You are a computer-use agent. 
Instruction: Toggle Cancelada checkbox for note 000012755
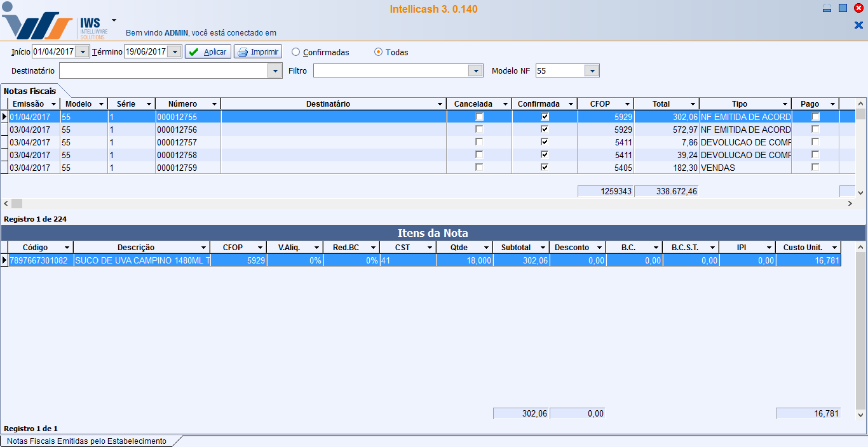[x=480, y=117]
